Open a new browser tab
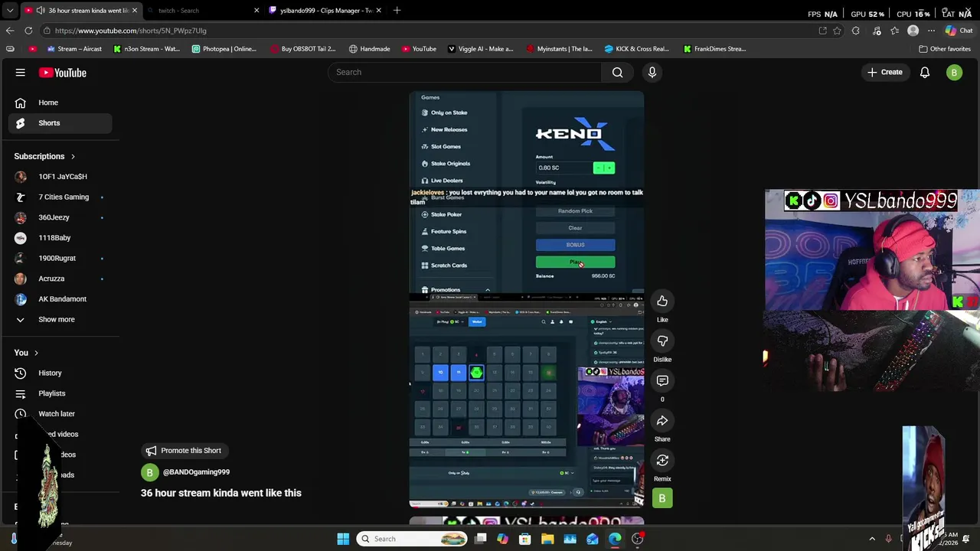 (x=397, y=11)
